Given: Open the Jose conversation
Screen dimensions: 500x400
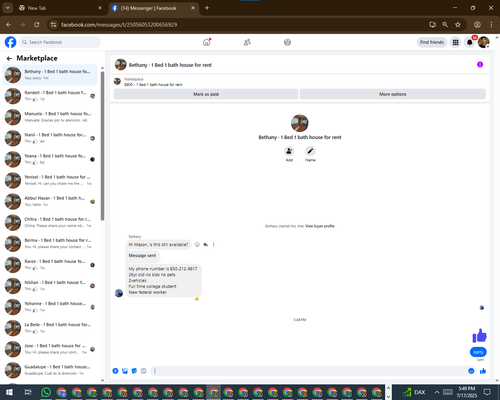Looking at the screenshot, I should (x=50, y=349).
